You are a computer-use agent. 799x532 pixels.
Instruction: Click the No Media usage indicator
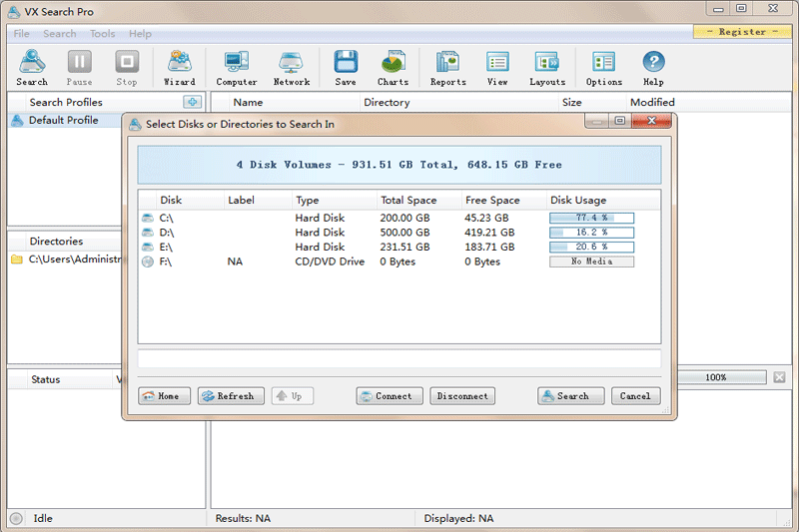click(x=591, y=262)
